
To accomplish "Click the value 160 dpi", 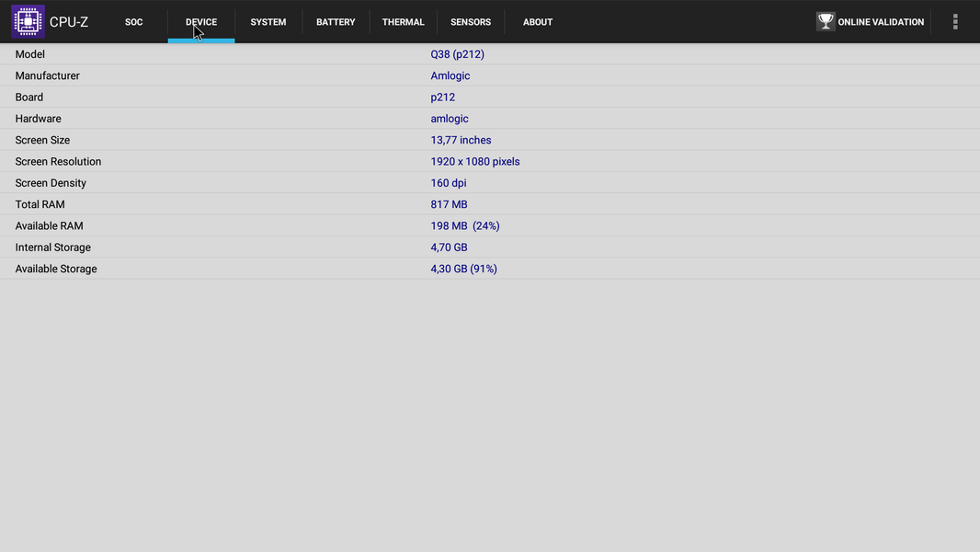I will tap(448, 183).
